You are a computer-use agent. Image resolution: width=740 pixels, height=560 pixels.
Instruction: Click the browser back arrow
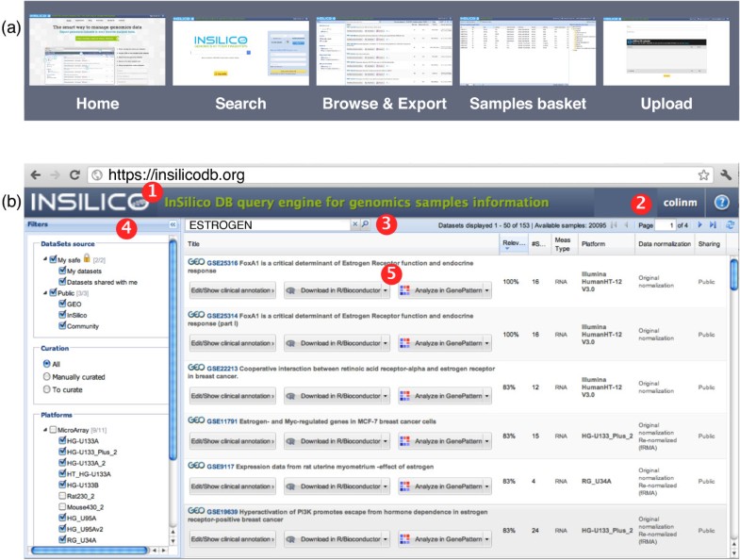(36, 175)
